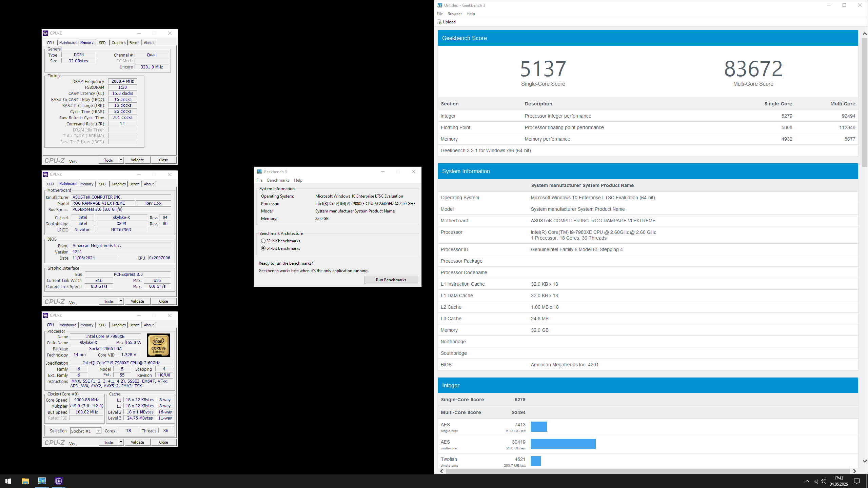The image size is (868, 488).
Task: Click the Geekbench 3 dialog title icon
Action: click(259, 172)
